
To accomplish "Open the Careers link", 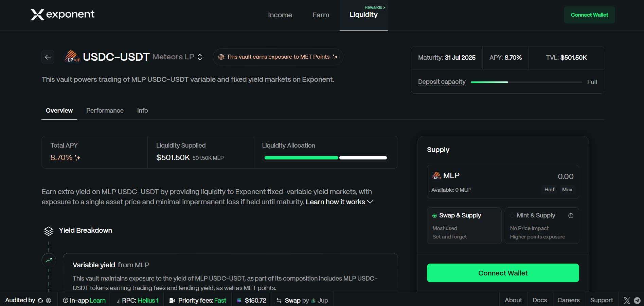I will pyautogui.click(x=569, y=300).
